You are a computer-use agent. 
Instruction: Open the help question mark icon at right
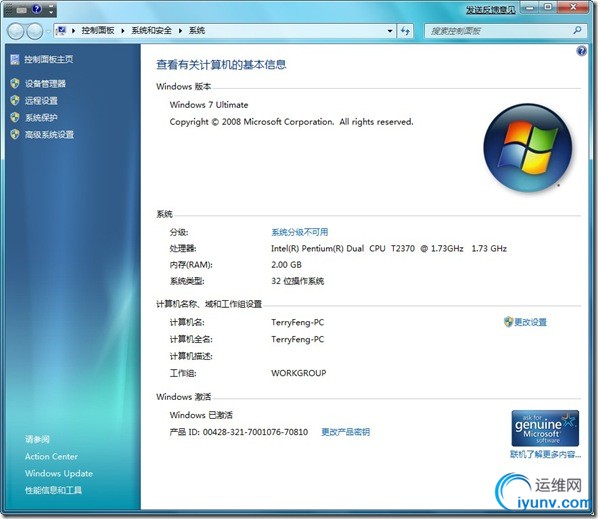tap(581, 51)
